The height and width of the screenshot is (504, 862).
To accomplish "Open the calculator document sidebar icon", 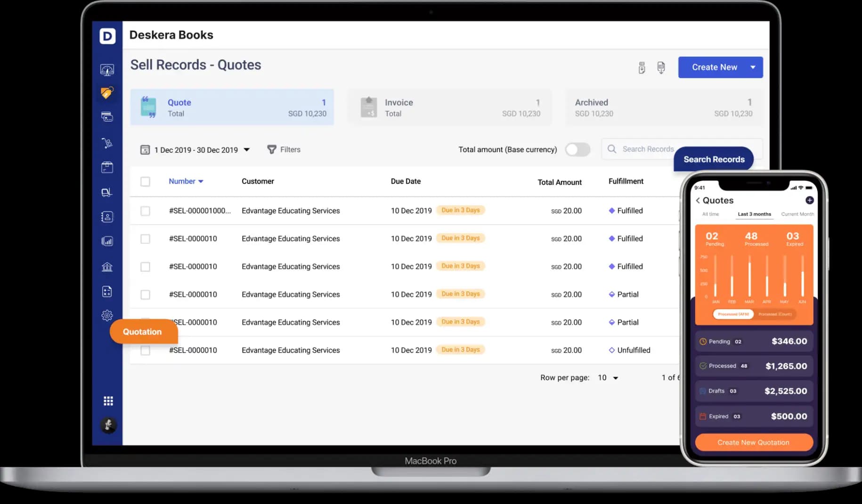I will [x=107, y=292].
